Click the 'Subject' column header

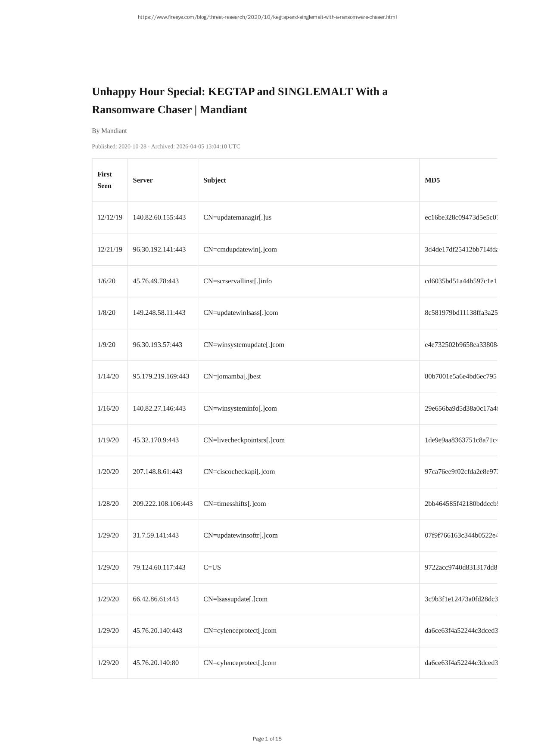215,180
